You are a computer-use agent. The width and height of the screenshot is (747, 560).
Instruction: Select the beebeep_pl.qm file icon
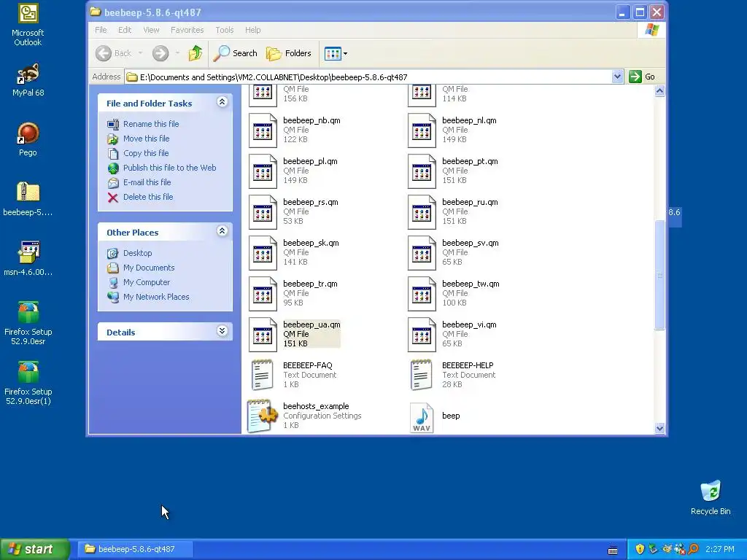(x=263, y=171)
